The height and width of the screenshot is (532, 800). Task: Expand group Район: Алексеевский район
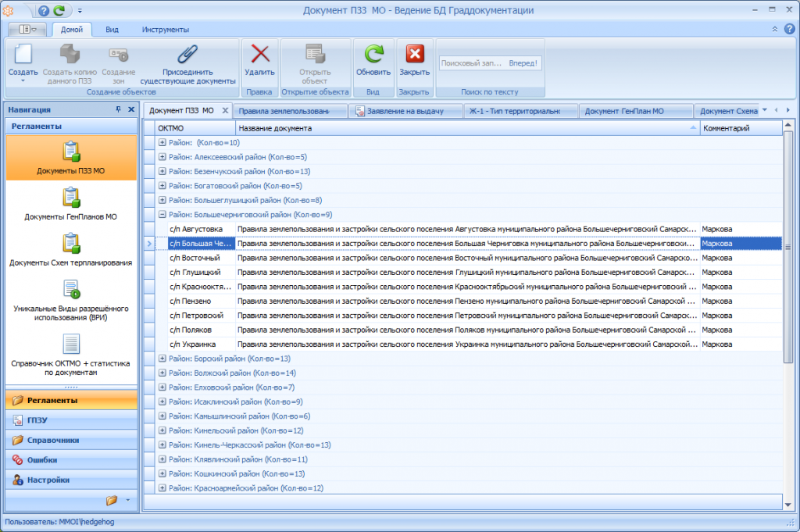tap(162, 157)
